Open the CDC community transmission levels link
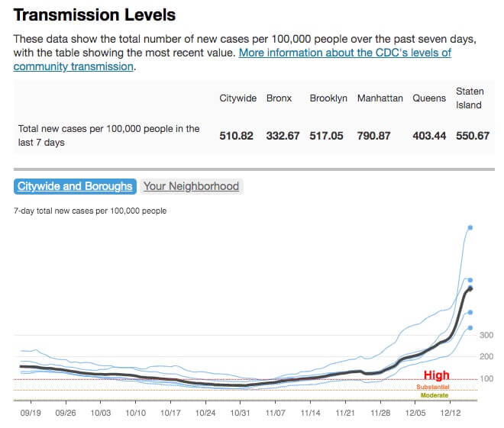Screen dimensions: 504x428 pyautogui.click(x=345, y=53)
